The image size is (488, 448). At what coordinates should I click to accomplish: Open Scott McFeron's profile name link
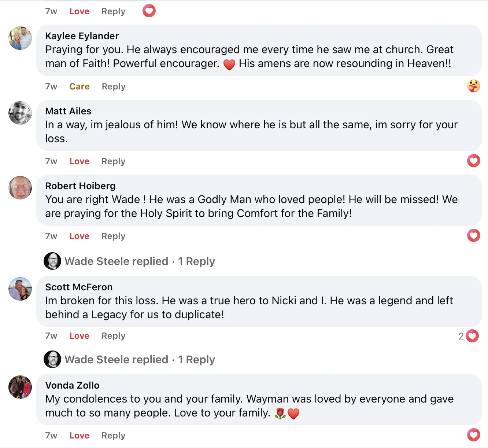(x=79, y=287)
